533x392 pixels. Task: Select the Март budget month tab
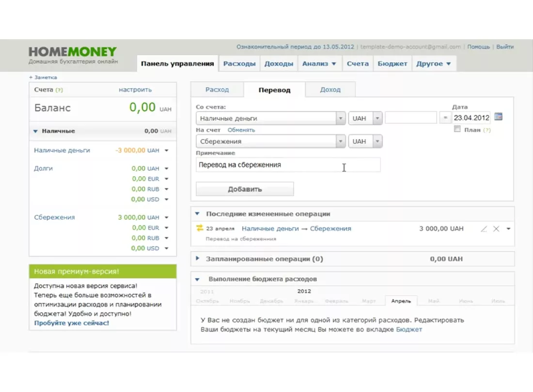368,301
